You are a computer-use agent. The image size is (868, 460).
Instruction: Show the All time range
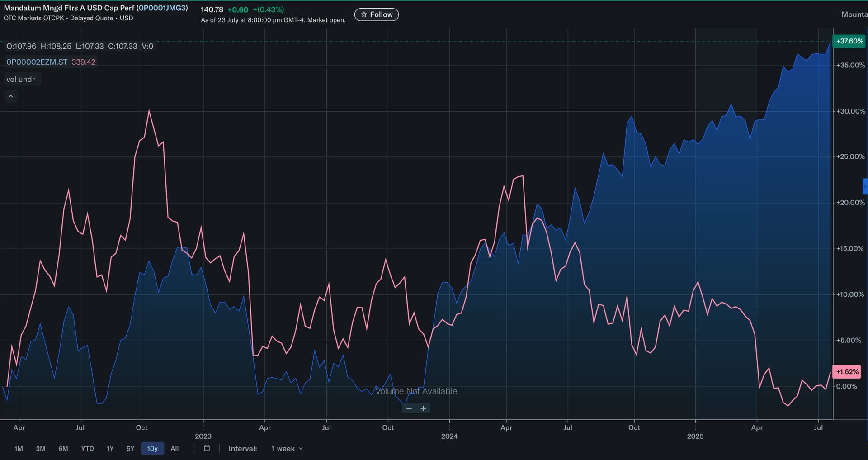(x=175, y=449)
